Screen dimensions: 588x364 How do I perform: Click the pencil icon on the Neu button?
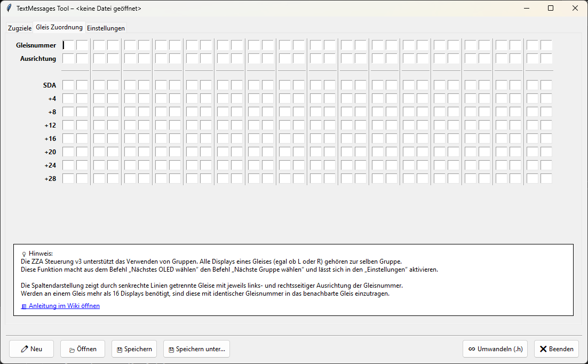tap(25, 349)
